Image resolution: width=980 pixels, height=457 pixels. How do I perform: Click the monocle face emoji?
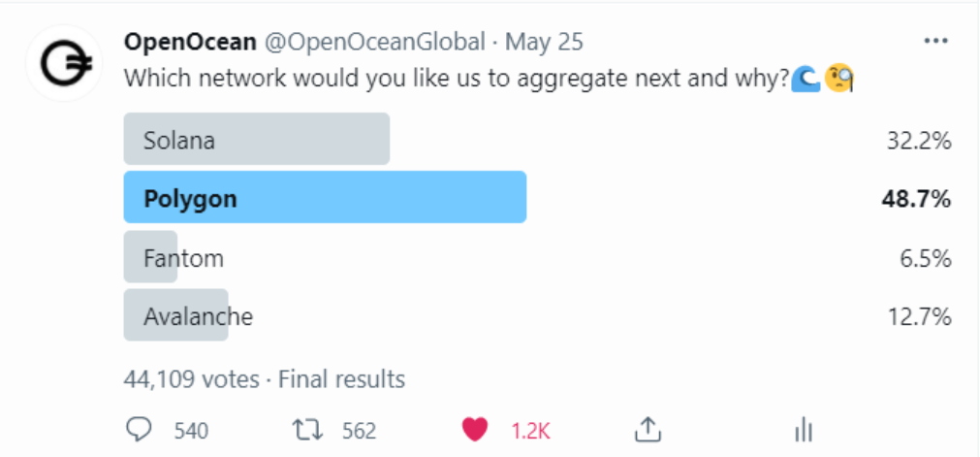pos(838,79)
